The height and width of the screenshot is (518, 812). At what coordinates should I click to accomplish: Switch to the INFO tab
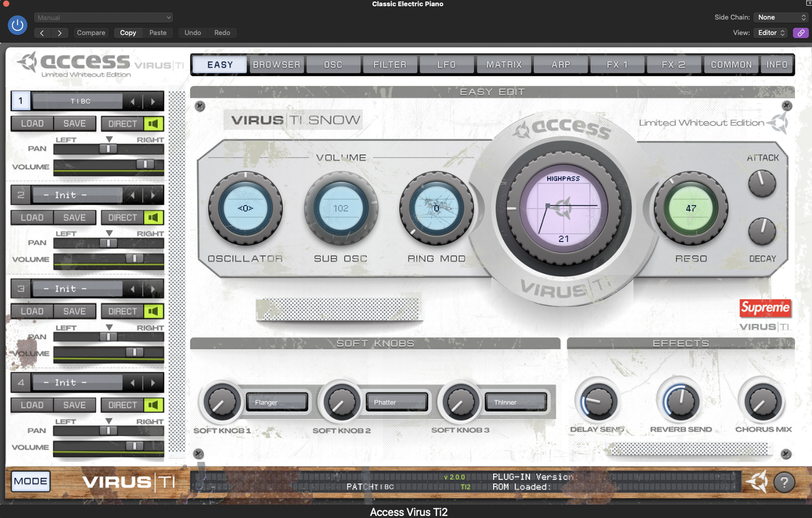coord(776,65)
